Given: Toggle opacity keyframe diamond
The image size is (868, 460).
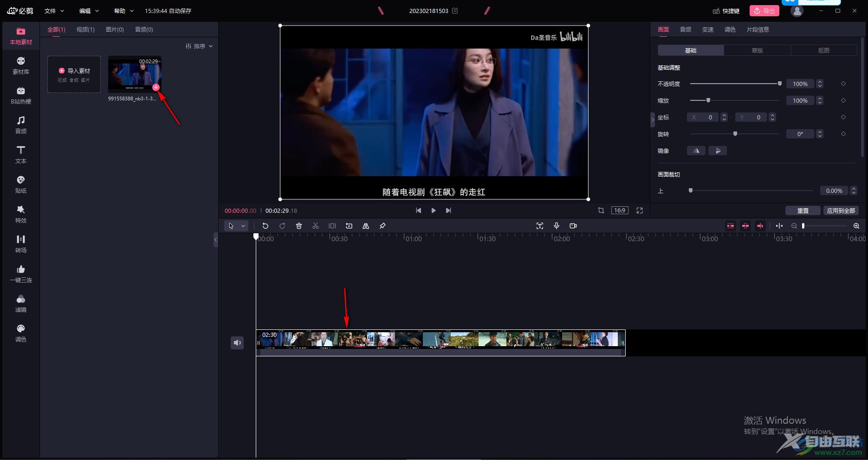Looking at the screenshot, I should 843,84.
